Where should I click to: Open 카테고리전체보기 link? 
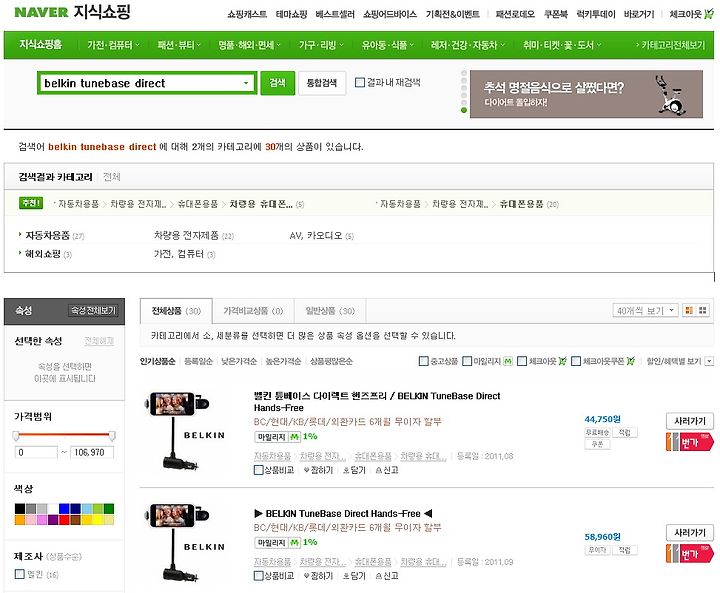click(x=671, y=45)
